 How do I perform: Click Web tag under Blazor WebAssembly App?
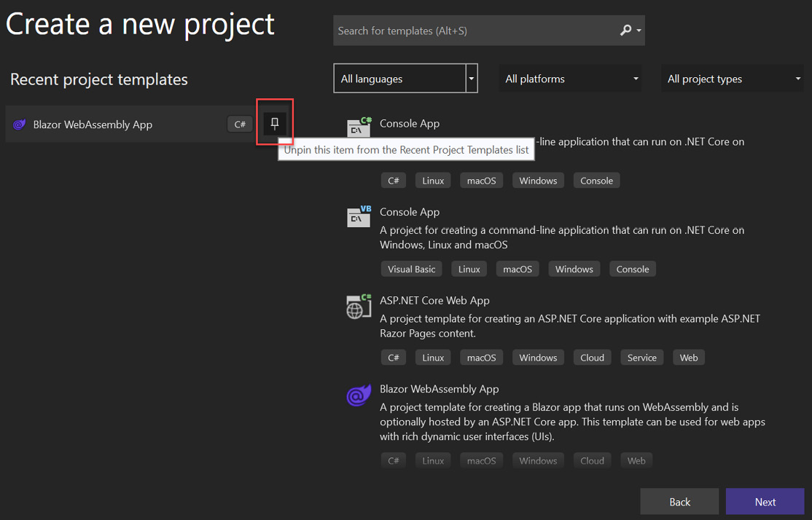[636, 460]
